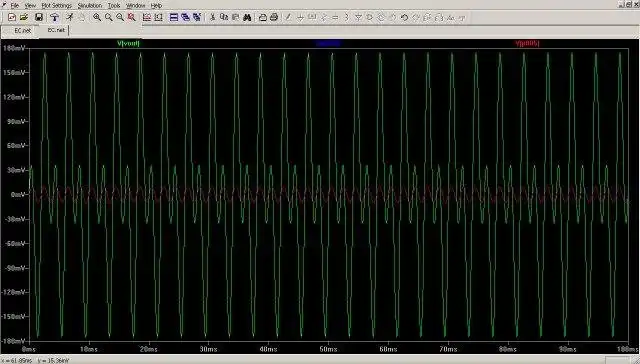Click the 80ms time axis label

(x=508, y=349)
